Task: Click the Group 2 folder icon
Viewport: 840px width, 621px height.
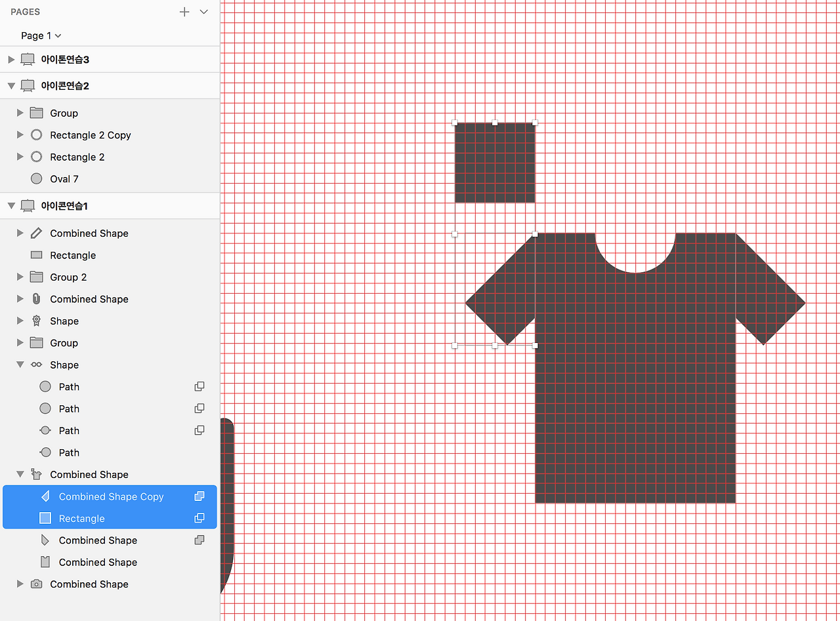Action: 37,277
